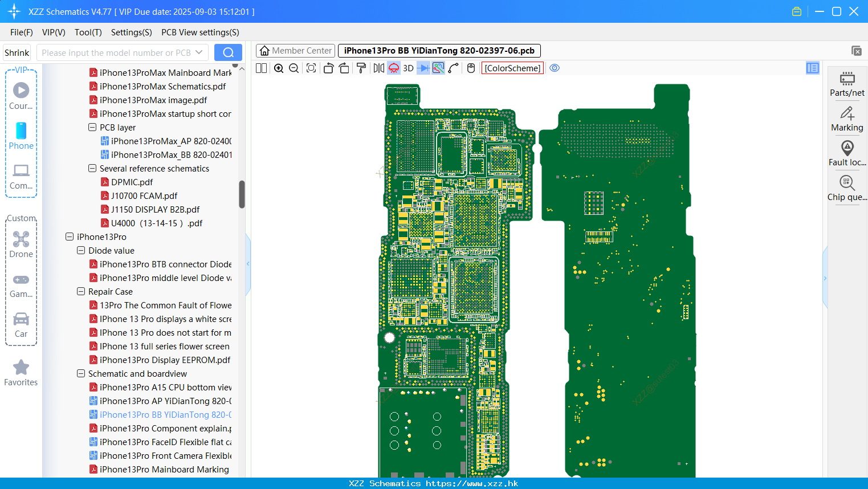The image size is (868, 489).
Task: Open the model number dropdown arrow
Action: click(199, 52)
